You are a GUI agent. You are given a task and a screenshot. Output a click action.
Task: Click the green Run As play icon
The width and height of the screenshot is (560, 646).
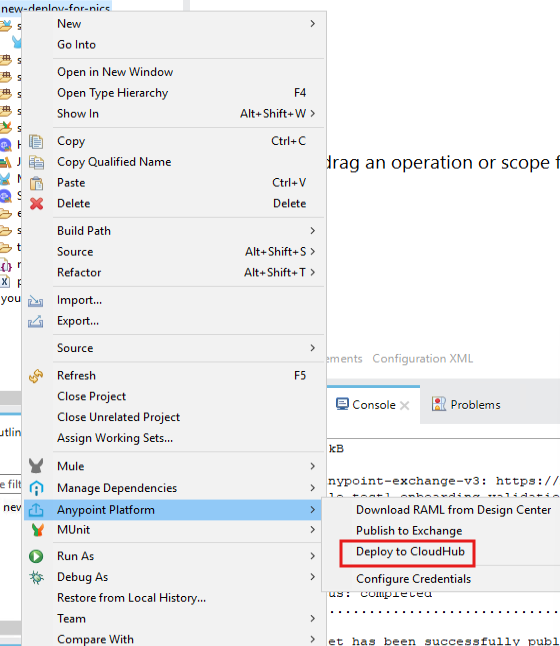pyautogui.click(x=36, y=556)
